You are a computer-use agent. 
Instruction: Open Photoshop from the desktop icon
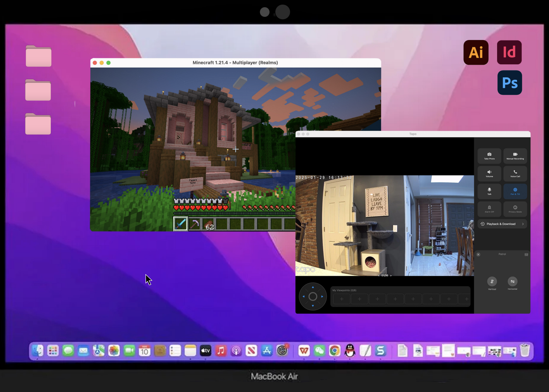coord(509,83)
